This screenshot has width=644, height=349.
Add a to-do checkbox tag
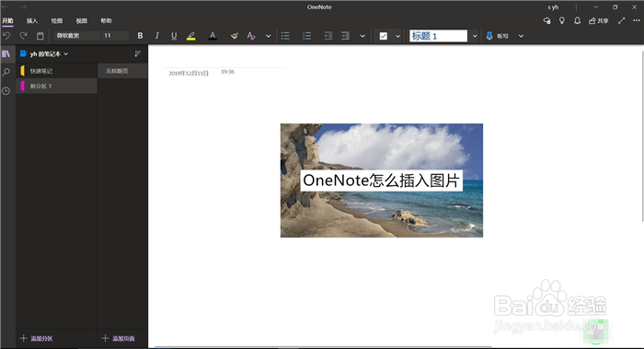pyautogui.click(x=384, y=36)
